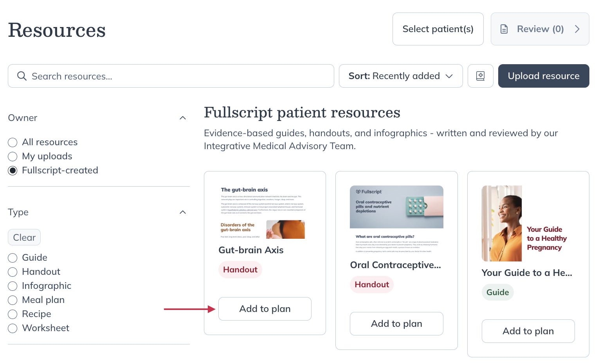Collapse the Type filter section
Image resolution: width=598 pixels, height=364 pixels.
[x=182, y=212]
